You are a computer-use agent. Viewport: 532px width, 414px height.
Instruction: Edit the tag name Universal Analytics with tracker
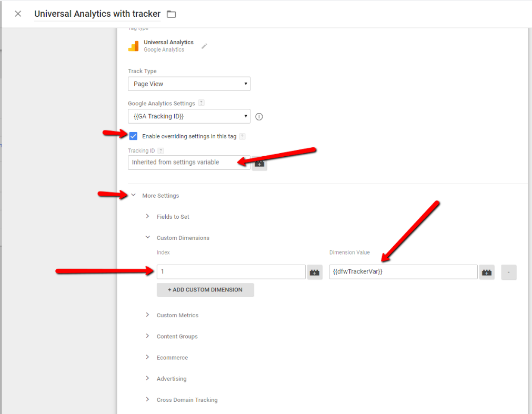(x=97, y=14)
